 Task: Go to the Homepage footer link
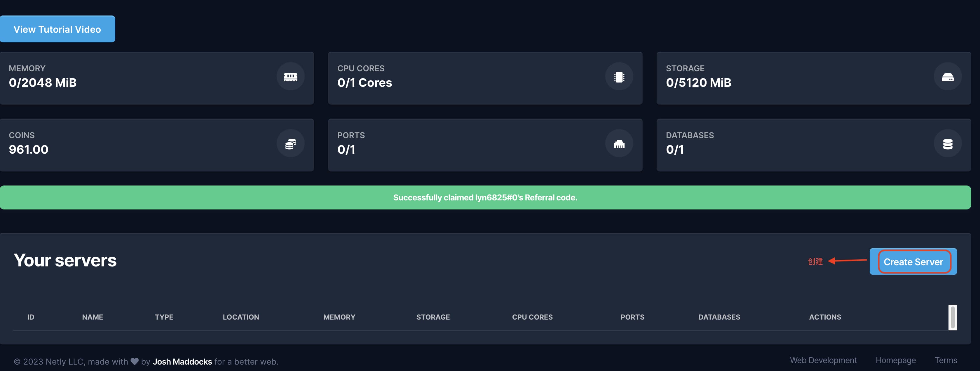(896, 360)
